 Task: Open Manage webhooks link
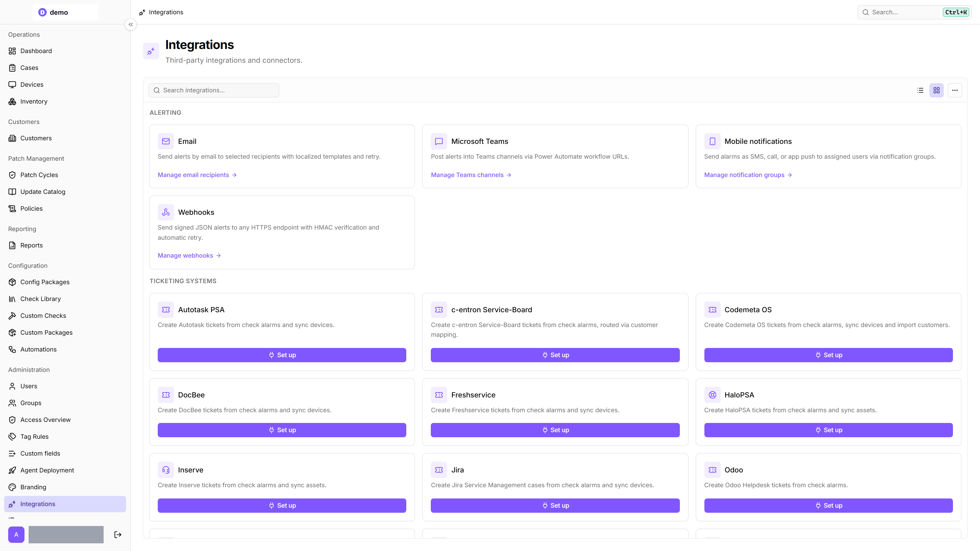[189, 256]
